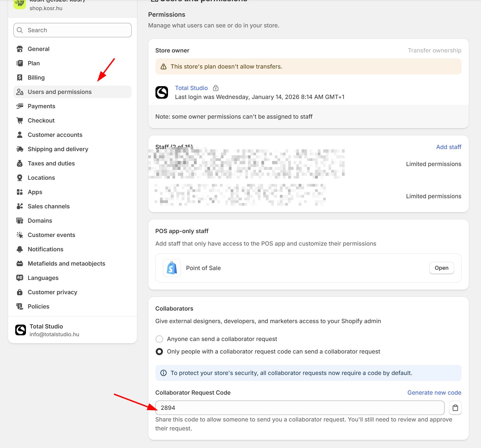Screen dimensions: 481x448
Task: Click the magnifier icon in the Search box
Action: coord(20,30)
